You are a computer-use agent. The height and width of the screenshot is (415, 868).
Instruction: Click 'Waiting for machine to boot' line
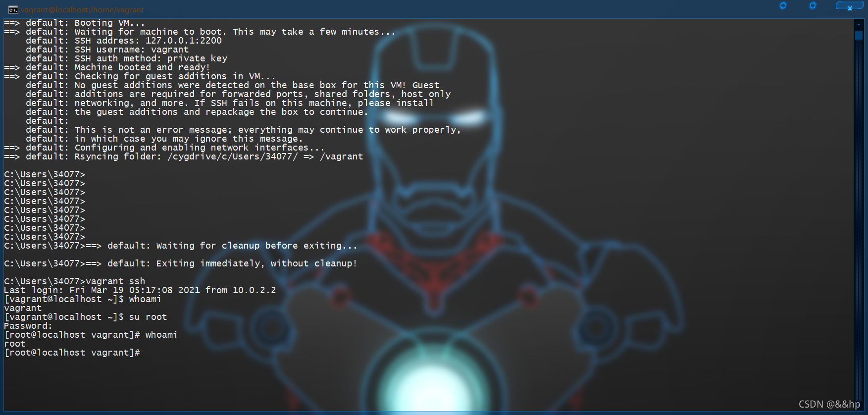(x=200, y=32)
